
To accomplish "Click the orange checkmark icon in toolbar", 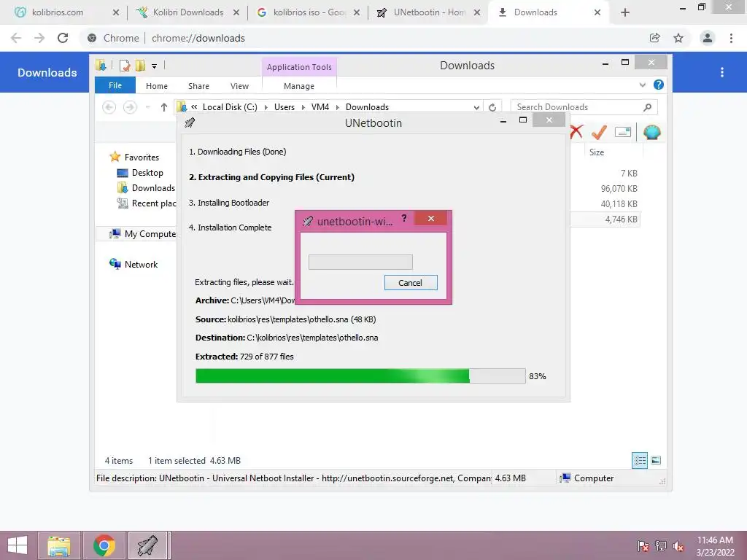I will click(599, 132).
